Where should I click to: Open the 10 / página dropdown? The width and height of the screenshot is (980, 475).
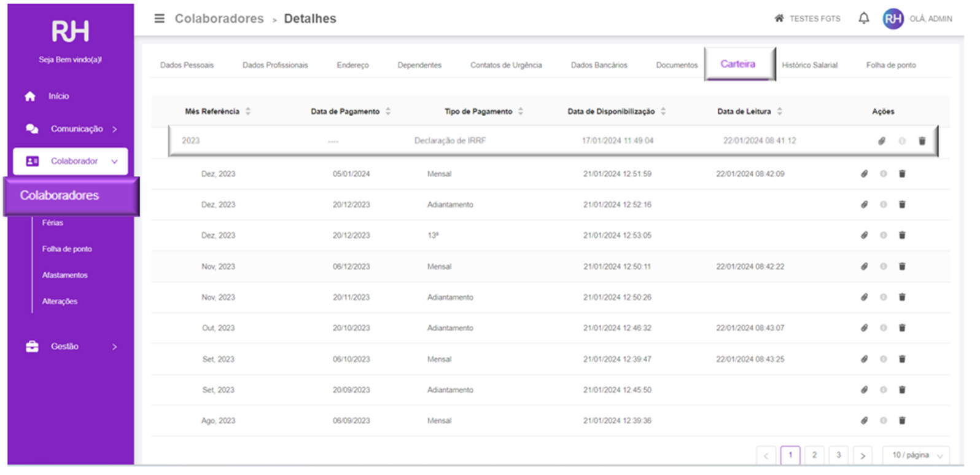[916, 455]
